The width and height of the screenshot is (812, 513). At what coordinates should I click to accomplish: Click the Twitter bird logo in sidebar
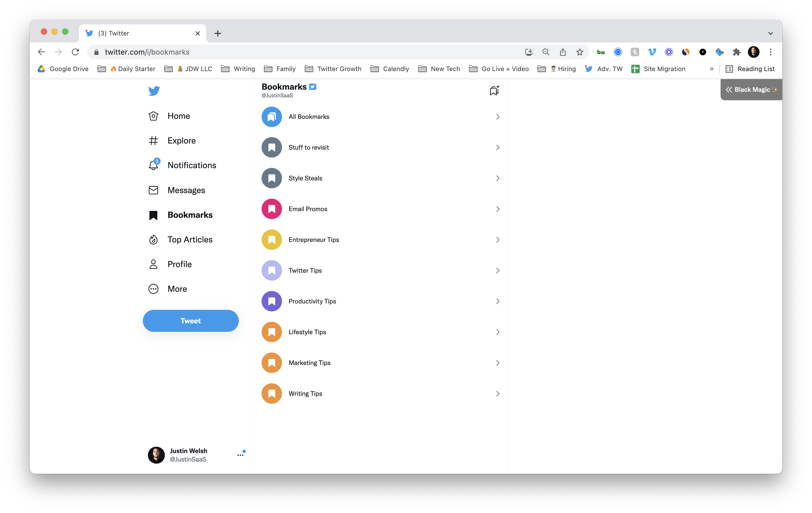(x=154, y=90)
